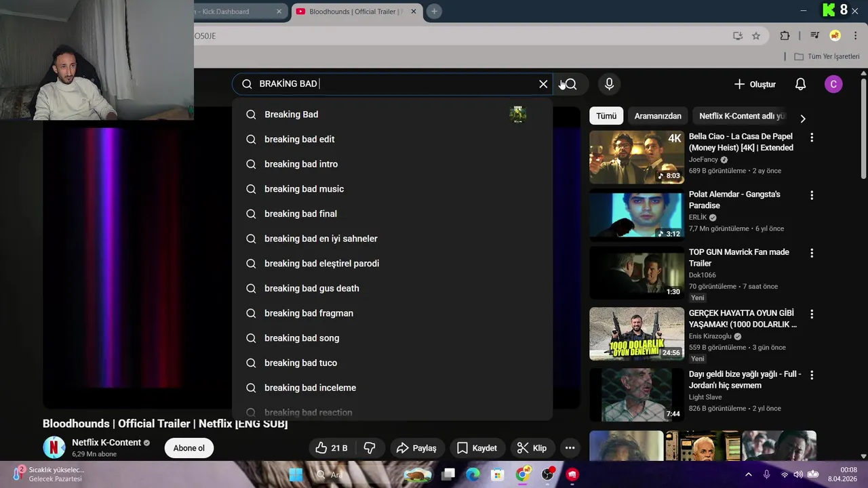Open Tüm Yer İşaretleri bookmarks folder
Viewport: 868px width, 488px height.
[x=827, y=56]
